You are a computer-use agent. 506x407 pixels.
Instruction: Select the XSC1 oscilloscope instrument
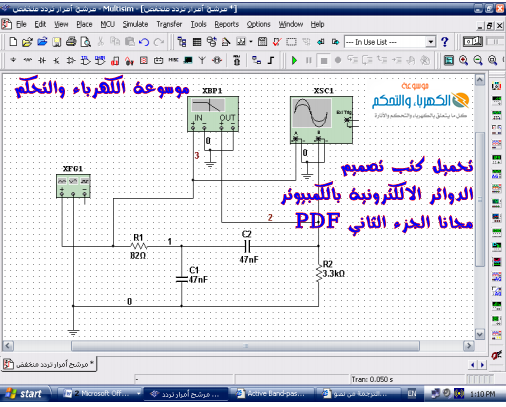coord(321,120)
